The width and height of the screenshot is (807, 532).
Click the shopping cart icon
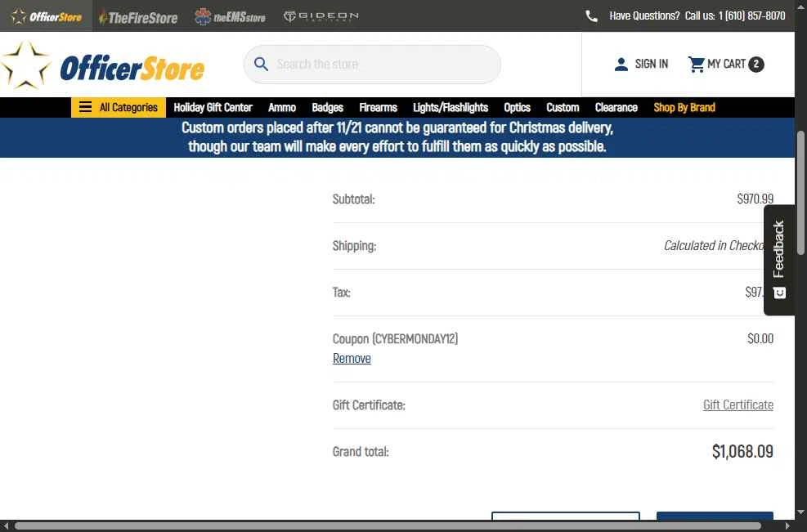tap(697, 65)
